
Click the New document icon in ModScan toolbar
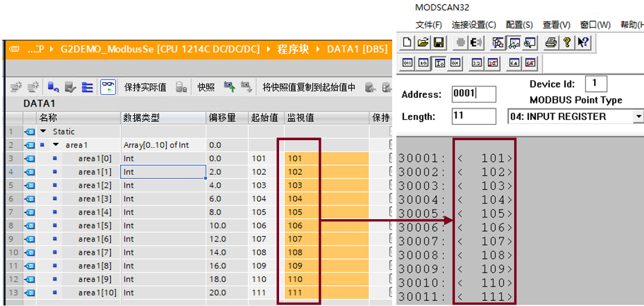tap(407, 42)
